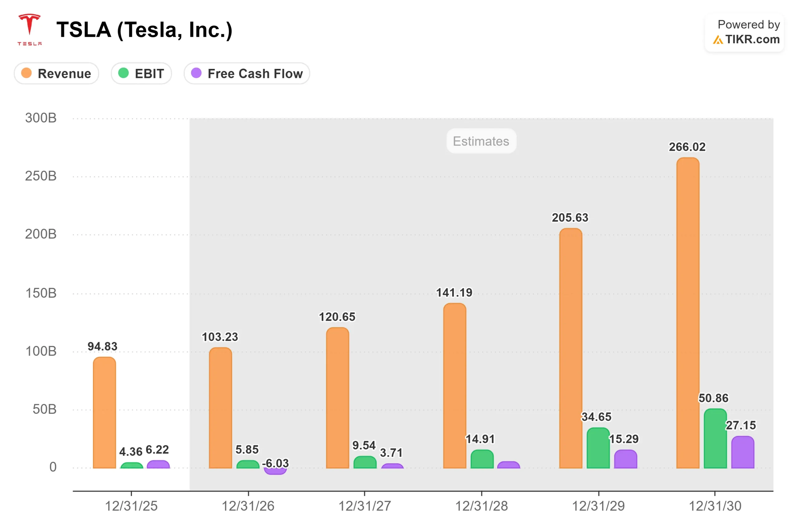This screenshot has height=532, width=798.
Task: Toggle the Free Cash Flow legend pill
Action: [247, 73]
